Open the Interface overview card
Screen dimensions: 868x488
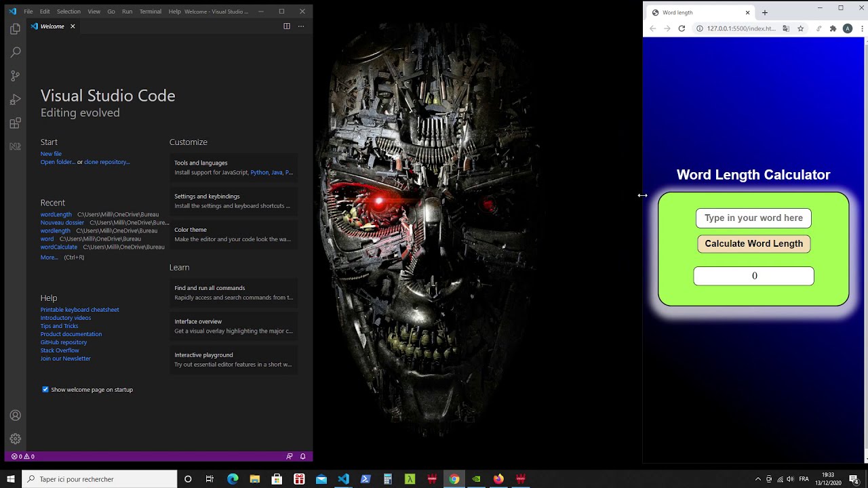point(233,326)
